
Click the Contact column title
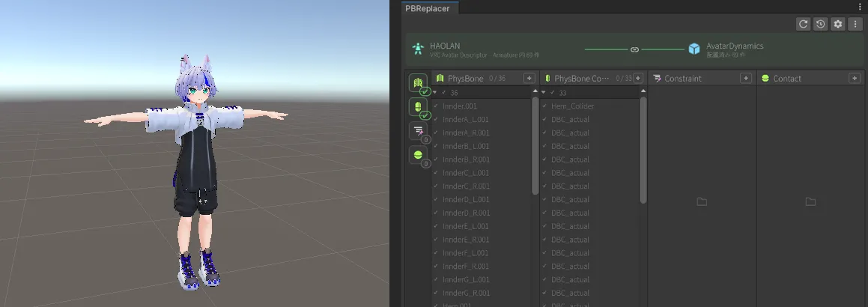coord(787,79)
